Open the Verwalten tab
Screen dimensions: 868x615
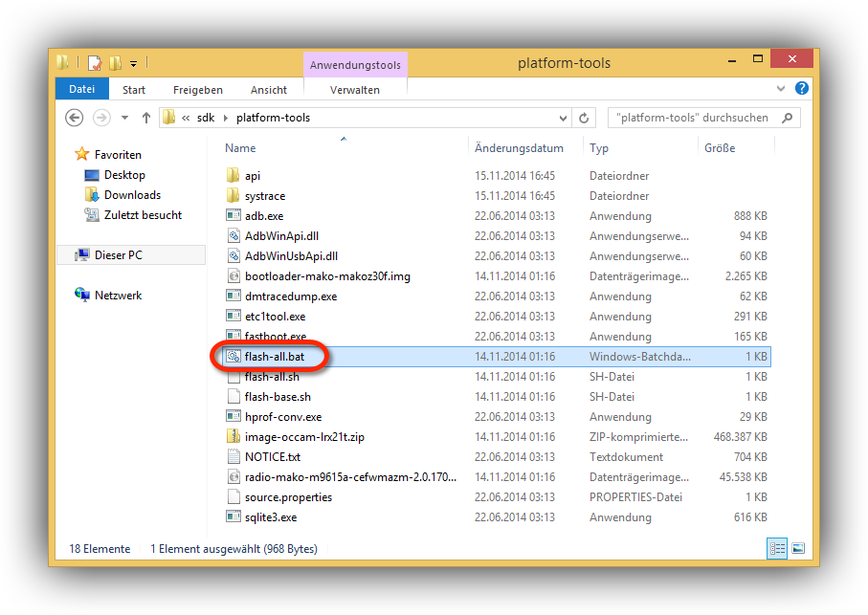354,90
